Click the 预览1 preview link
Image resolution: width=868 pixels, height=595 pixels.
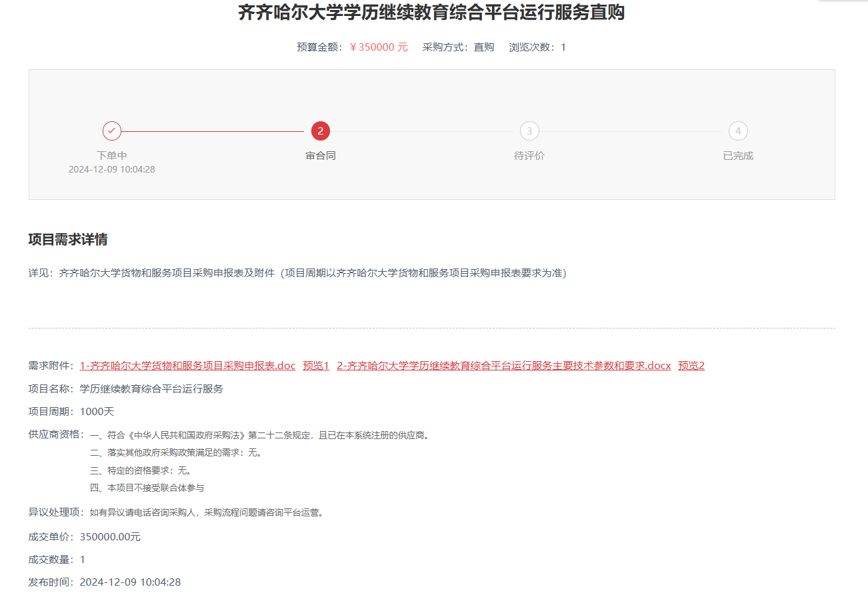pos(316,366)
